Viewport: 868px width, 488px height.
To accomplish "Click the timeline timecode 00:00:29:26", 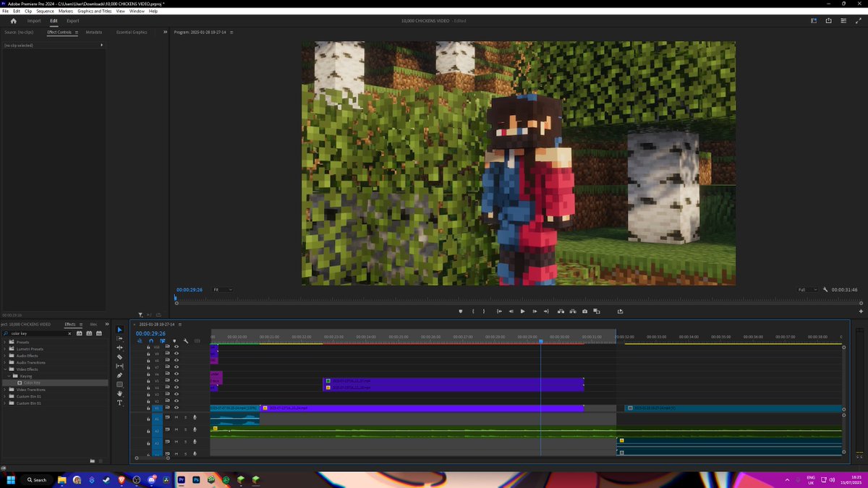I will (150, 333).
